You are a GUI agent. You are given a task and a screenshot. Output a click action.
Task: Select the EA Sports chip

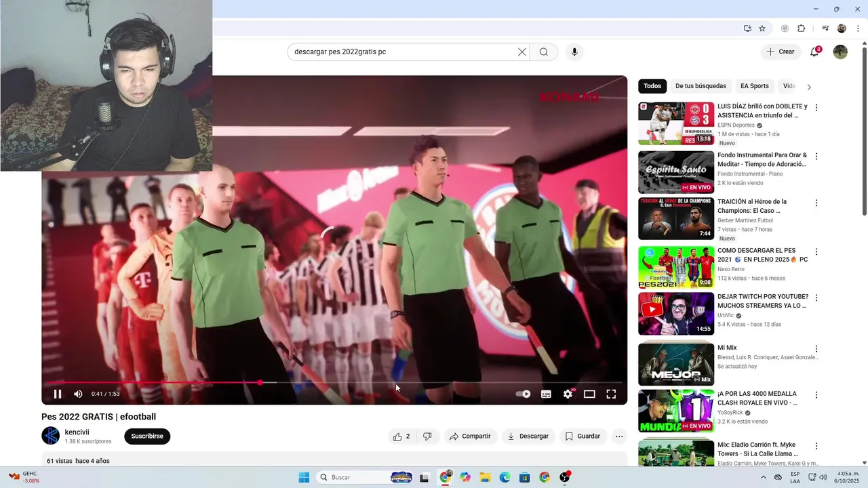[755, 86]
